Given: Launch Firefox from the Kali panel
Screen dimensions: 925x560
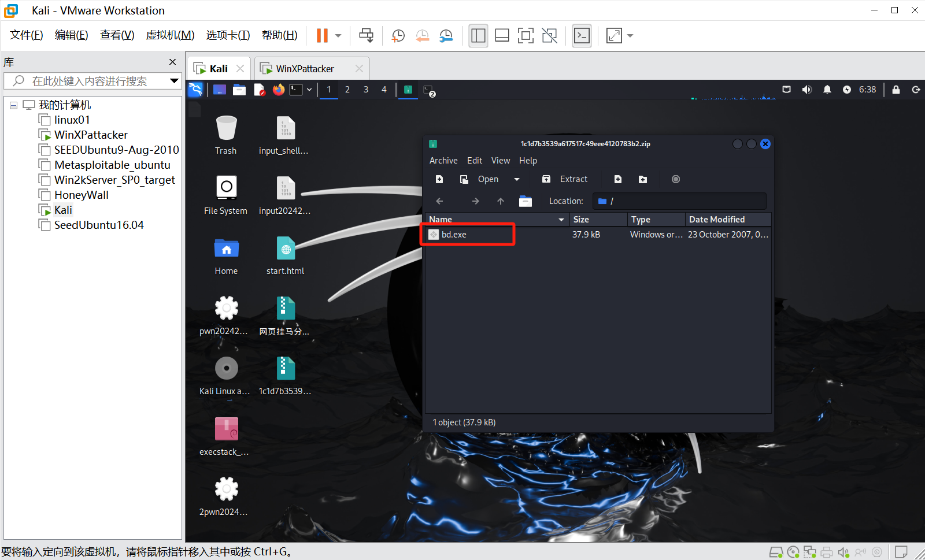Looking at the screenshot, I should [x=279, y=90].
